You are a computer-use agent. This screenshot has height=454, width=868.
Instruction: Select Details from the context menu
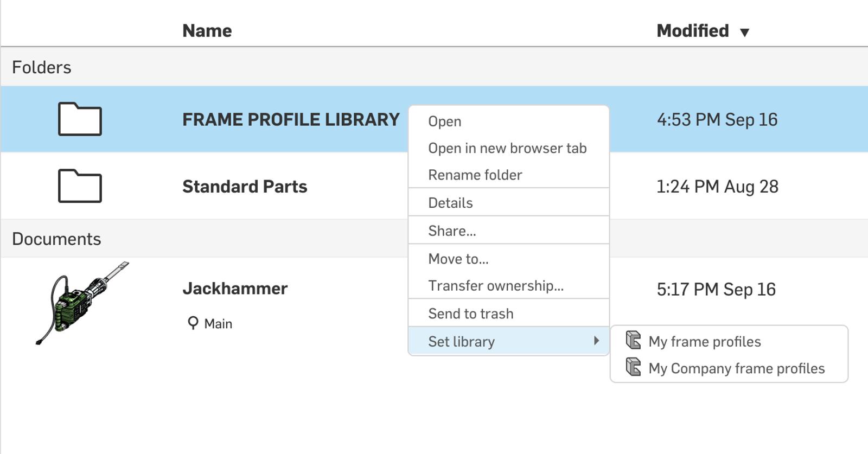(450, 203)
